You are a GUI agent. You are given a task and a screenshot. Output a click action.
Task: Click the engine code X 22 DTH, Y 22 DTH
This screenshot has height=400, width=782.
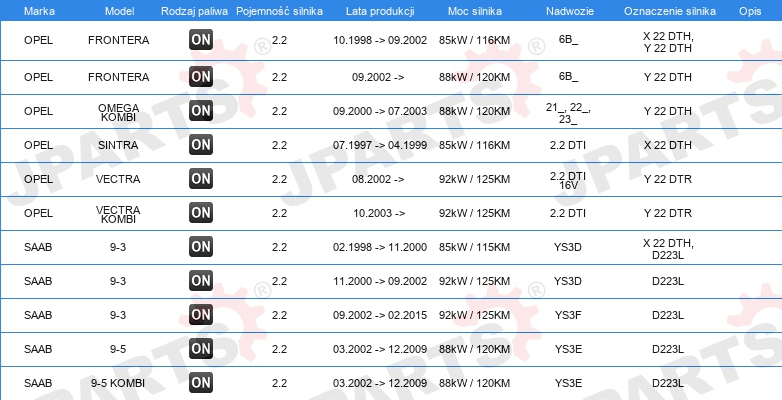[668, 42]
